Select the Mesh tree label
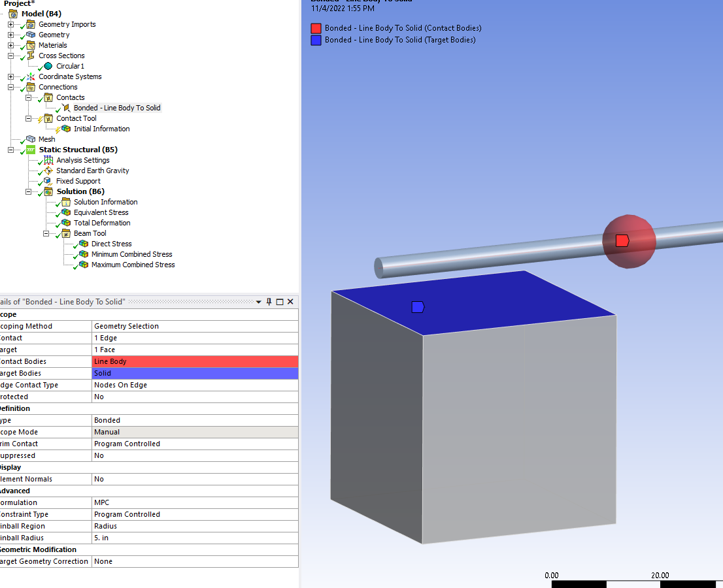This screenshot has height=588, width=723. click(x=47, y=139)
